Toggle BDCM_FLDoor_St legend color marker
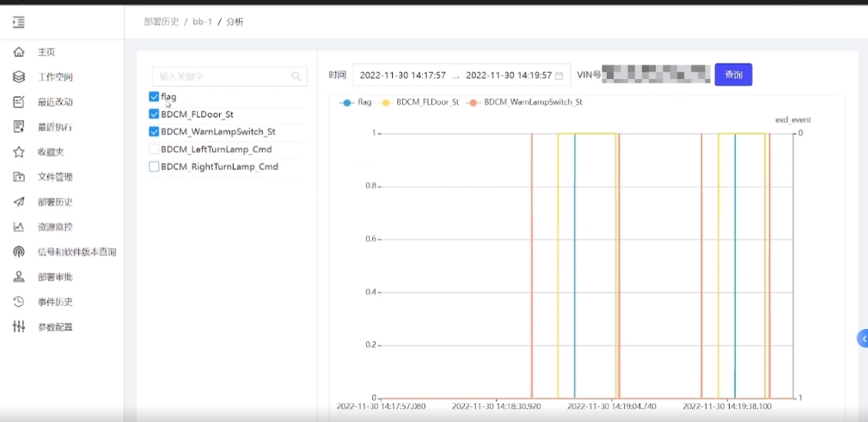The width and height of the screenshot is (868, 422). coord(386,102)
